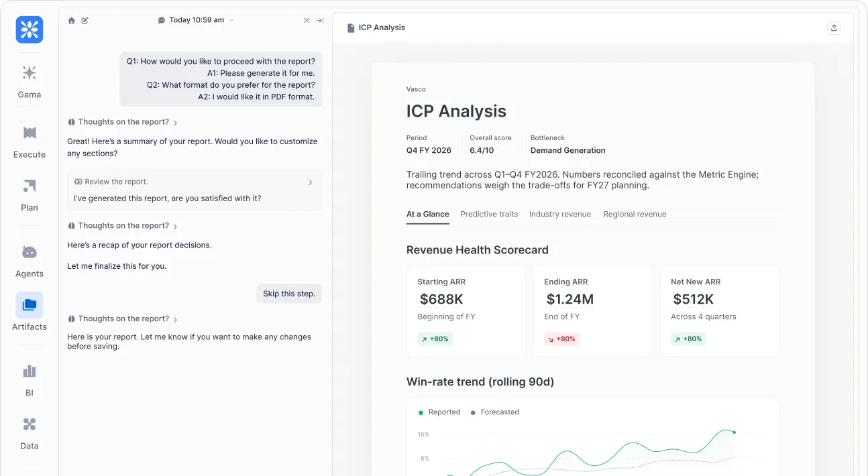Click the end data point on the win-rate line
The image size is (868, 476).
click(x=735, y=432)
